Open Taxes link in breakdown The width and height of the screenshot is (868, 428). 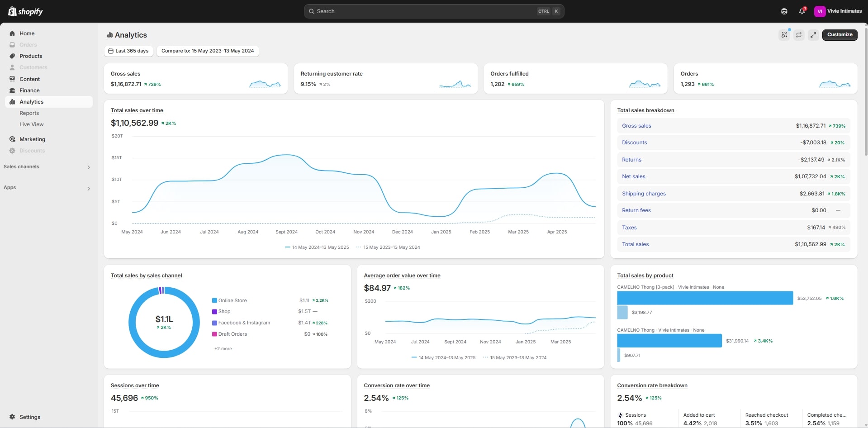tap(629, 228)
